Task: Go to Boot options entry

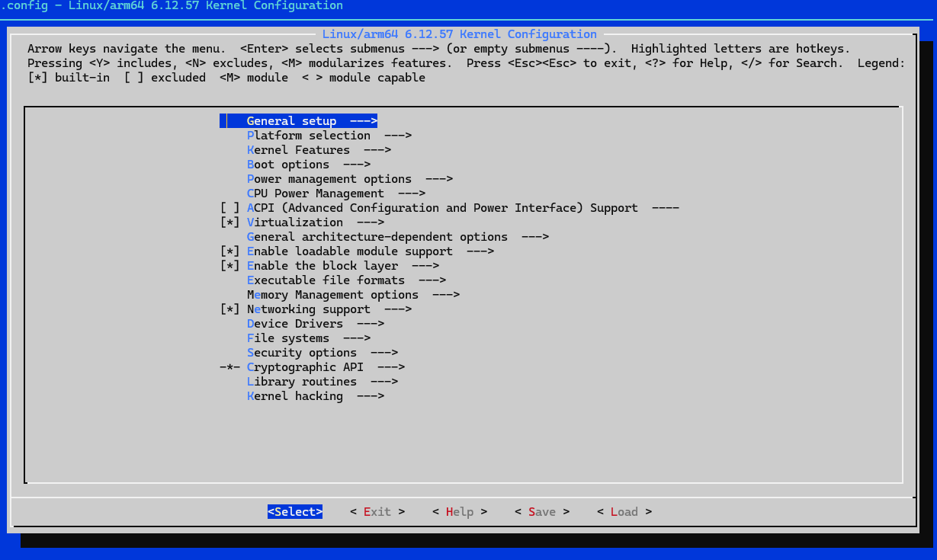Action: pyautogui.click(x=309, y=165)
